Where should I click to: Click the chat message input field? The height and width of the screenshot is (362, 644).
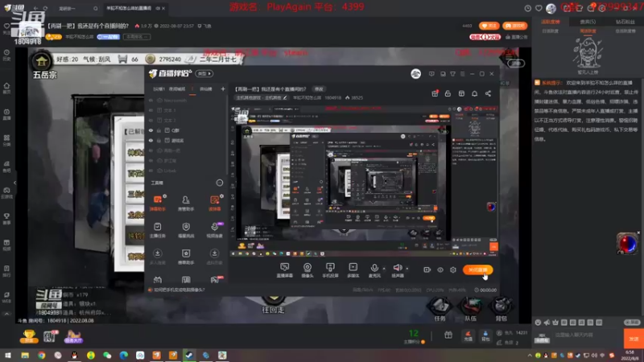(x=587, y=335)
